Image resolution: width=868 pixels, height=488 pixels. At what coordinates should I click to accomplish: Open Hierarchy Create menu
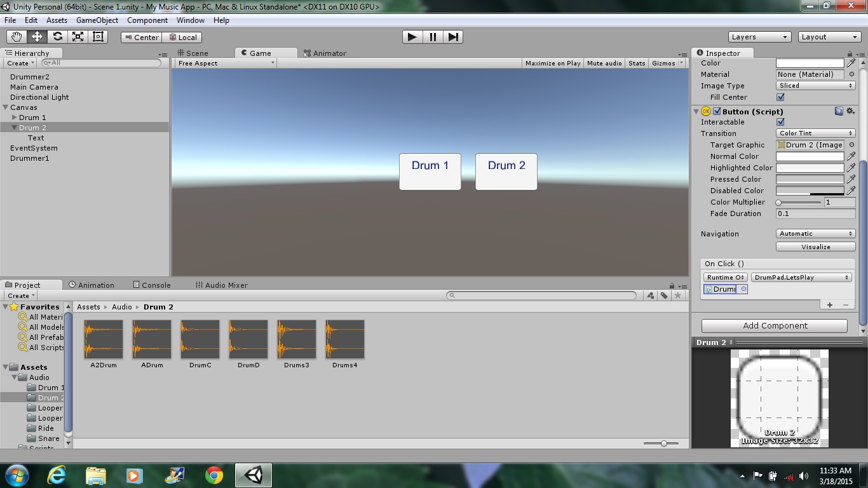coord(20,63)
